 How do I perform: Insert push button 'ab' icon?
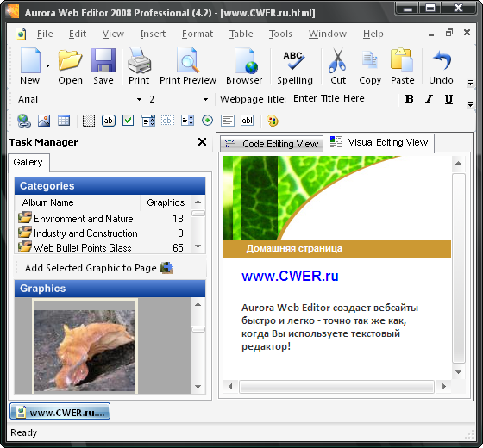pyautogui.click(x=109, y=121)
